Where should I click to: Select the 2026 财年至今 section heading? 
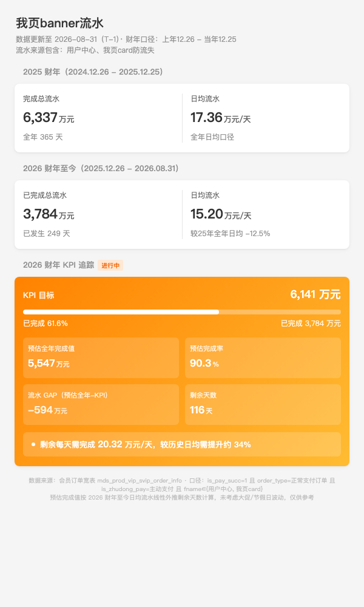point(101,168)
